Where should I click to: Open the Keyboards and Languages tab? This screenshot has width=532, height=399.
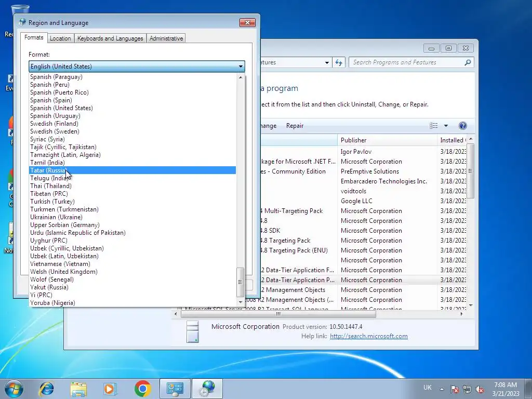pos(110,38)
